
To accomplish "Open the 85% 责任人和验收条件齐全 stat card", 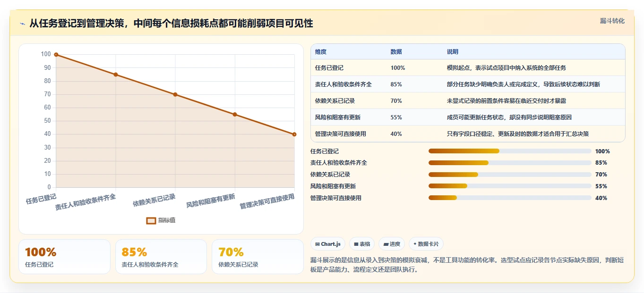I will pos(161,257).
